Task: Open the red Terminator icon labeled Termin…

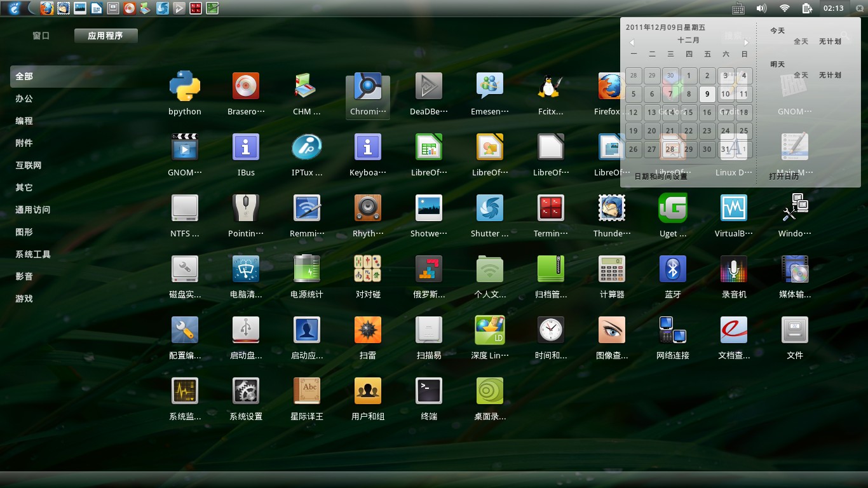Action: coord(551,208)
